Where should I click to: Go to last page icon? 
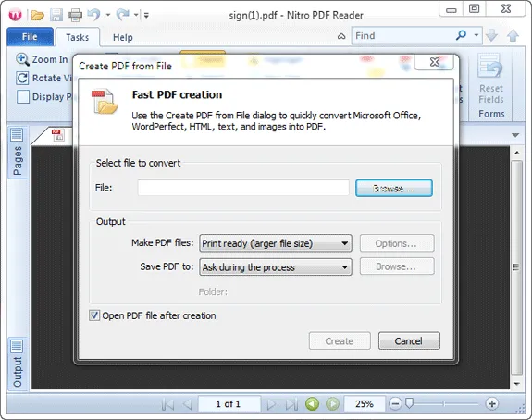[x=291, y=404]
